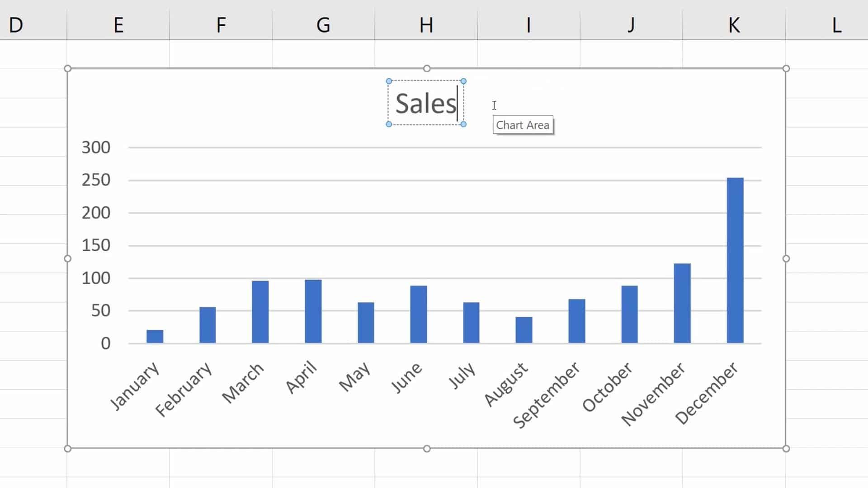The width and height of the screenshot is (868, 488).
Task: Click the chart's bottom-center resize handle
Action: [427, 449]
